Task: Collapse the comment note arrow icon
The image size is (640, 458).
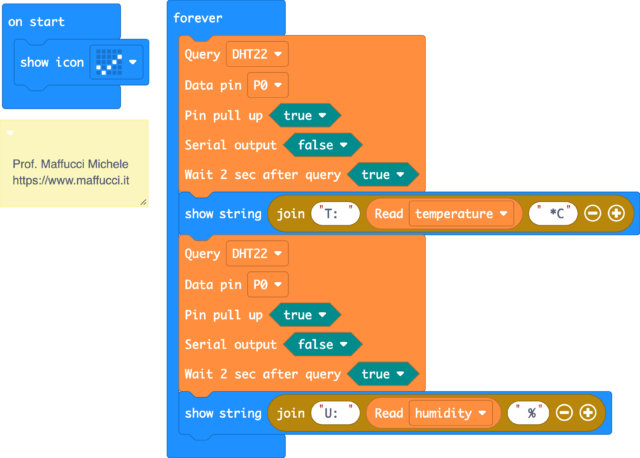Action: point(10,132)
